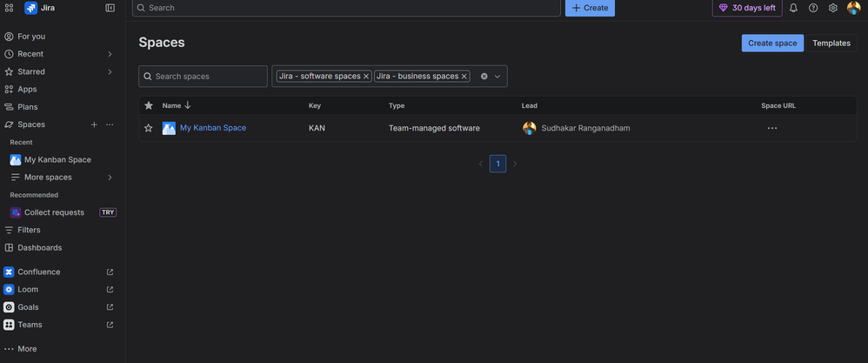Image resolution: width=868 pixels, height=363 pixels.
Task: Focus the Search spaces field
Action: point(203,77)
